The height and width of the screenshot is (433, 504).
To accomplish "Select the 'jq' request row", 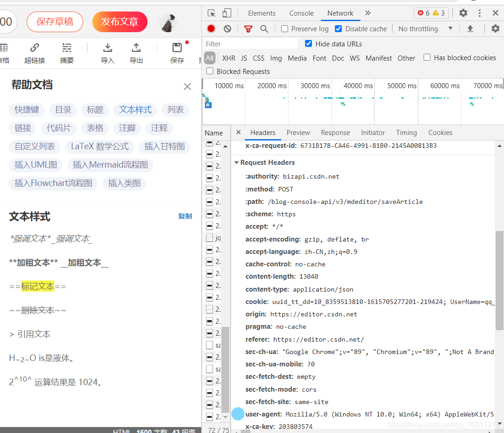I will 214,238.
